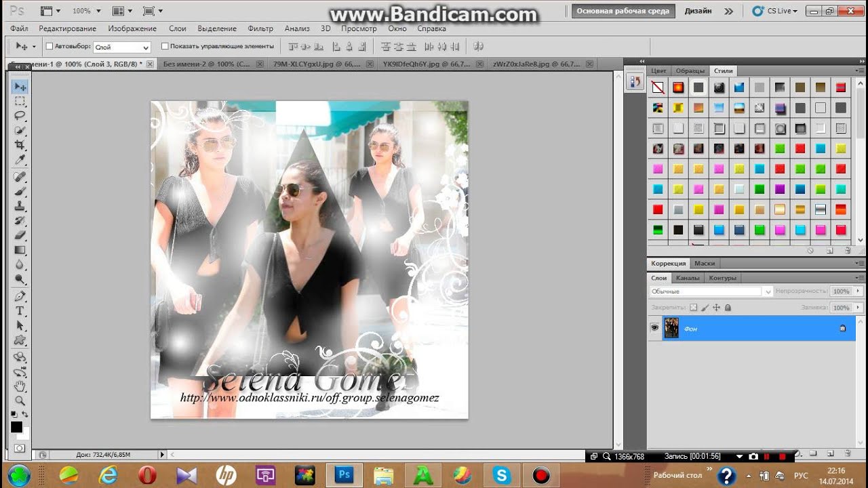This screenshot has width=868, height=488.
Task: Open the Обычные blend mode dropdown
Action: [x=711, y=291]
